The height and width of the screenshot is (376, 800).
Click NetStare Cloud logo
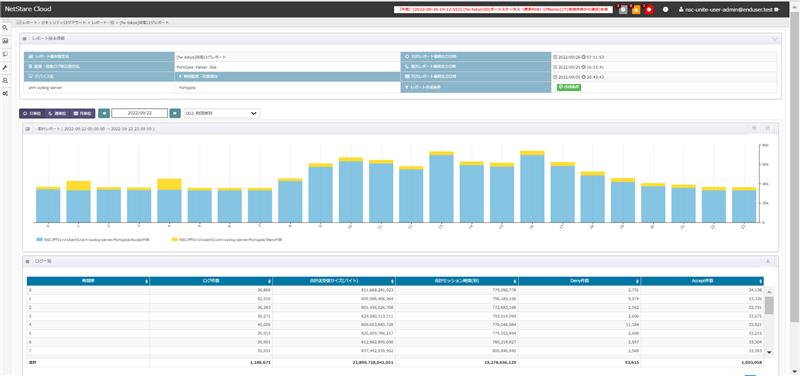28,9
